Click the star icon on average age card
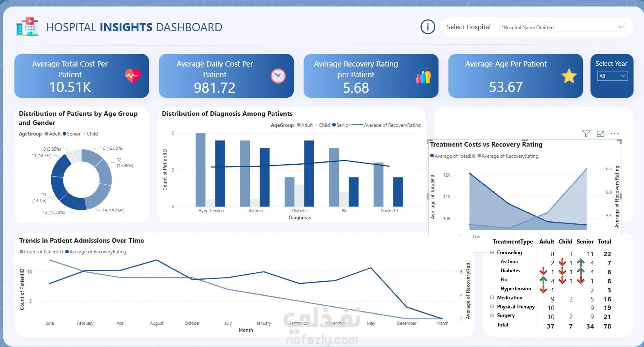This screenshot has height=347, width=644. [569, 76]
